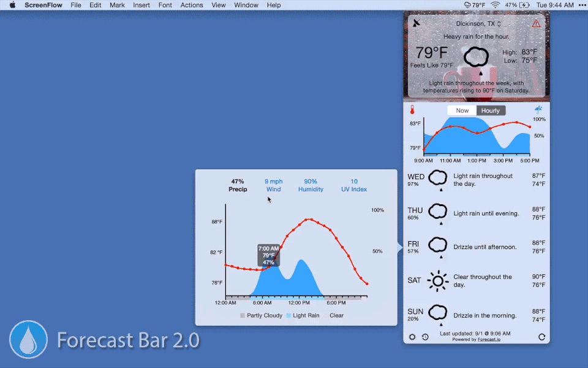Select the 10 UV Index graph tab
The height and width of the screenshot is (368, 588).
tap(354, 185)
